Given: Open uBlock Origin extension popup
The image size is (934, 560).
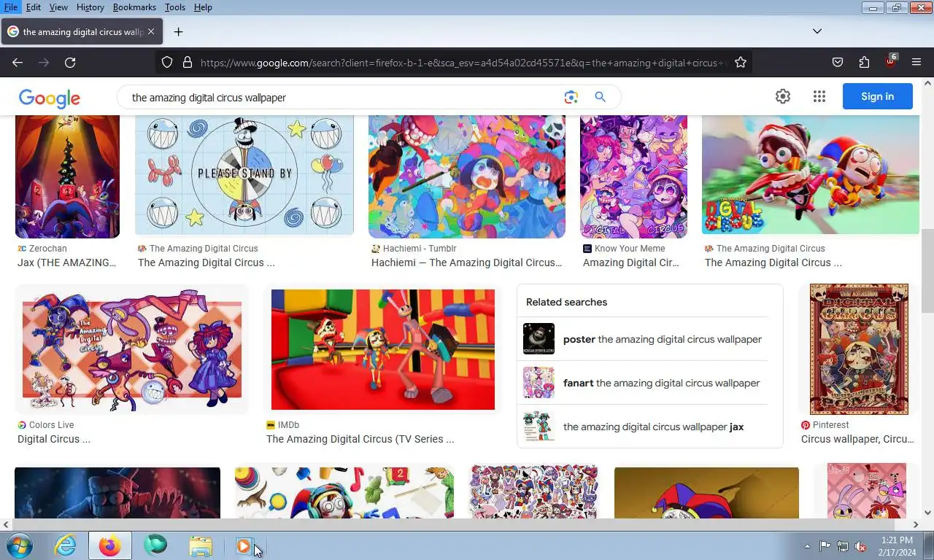Looking at the screenshot, I should pyautogui.click(x=890, y=62).
